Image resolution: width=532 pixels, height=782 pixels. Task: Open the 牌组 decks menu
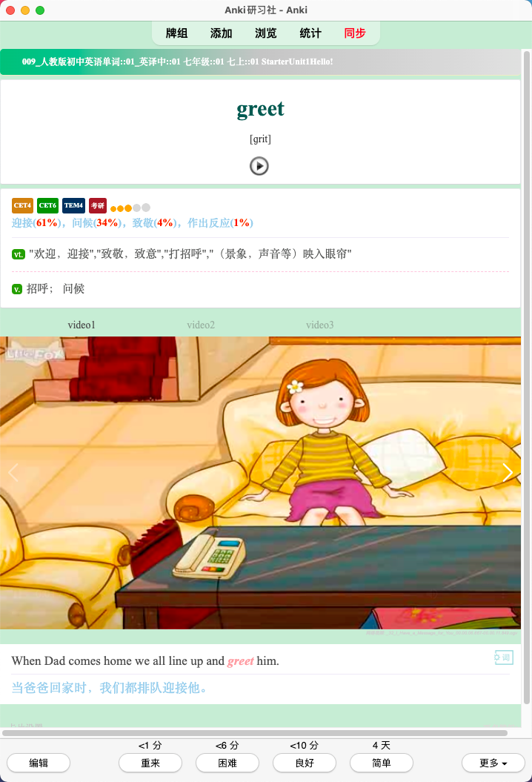(x=176, y=33)
